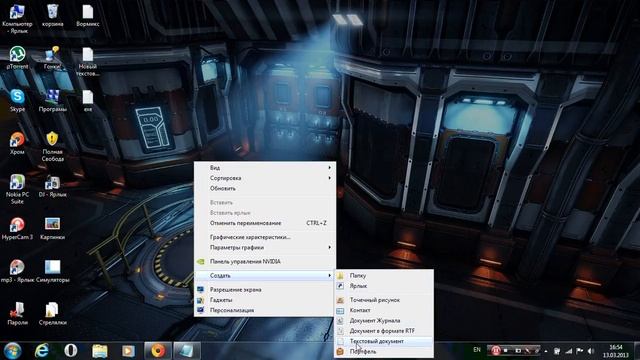Expand the Сортировка submenu
Image resolution: width=640 pixels, height=360 pixels.
coord(265,178)
